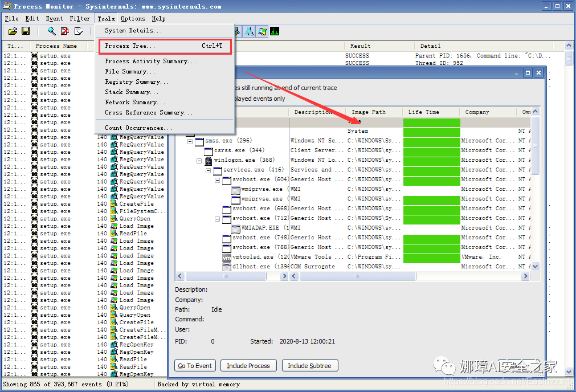Screen dimensions: 576x392
Task: Click the Image Path column header
Action: 374,112
